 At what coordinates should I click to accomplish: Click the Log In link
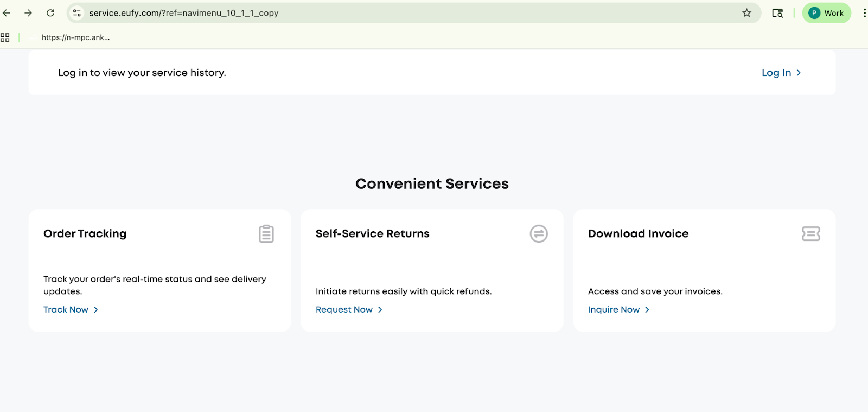(776, 73)
